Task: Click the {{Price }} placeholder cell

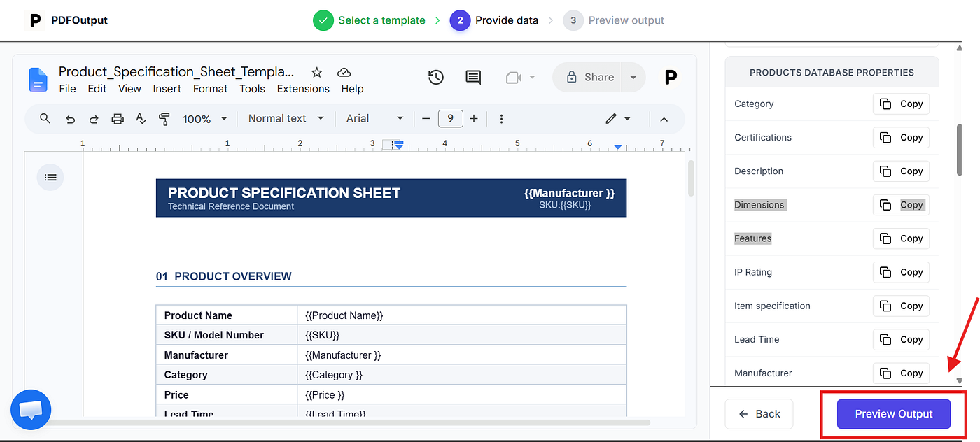Action: click(x=462, y=395)
